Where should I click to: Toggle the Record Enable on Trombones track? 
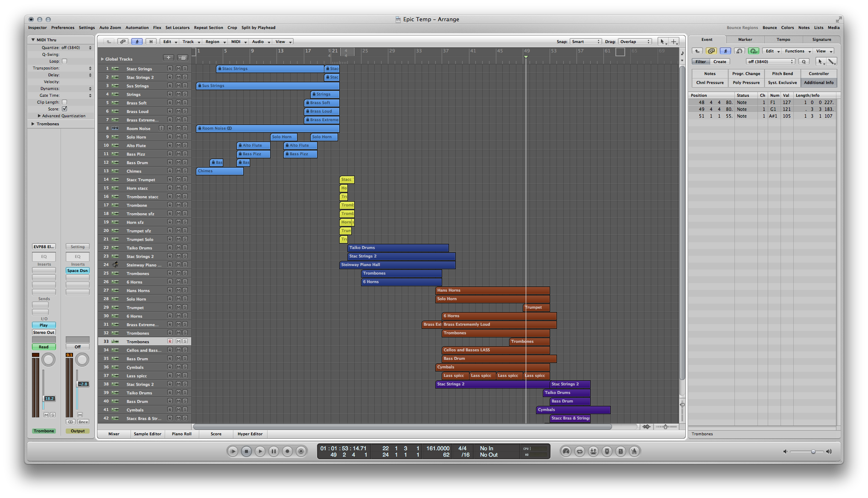pos(170,342)
